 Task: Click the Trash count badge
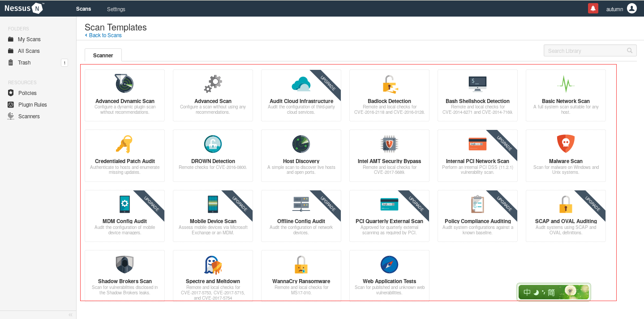[64, 63]
